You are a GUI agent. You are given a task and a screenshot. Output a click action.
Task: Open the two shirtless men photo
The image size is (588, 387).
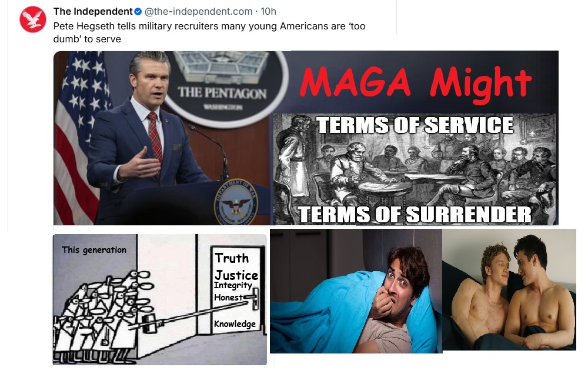pyautogui.click(x=509, y=289)
